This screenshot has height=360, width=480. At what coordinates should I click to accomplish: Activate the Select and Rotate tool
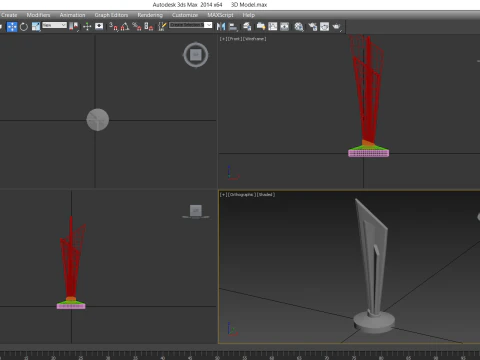pyautogui.click(x=24, y=27)
